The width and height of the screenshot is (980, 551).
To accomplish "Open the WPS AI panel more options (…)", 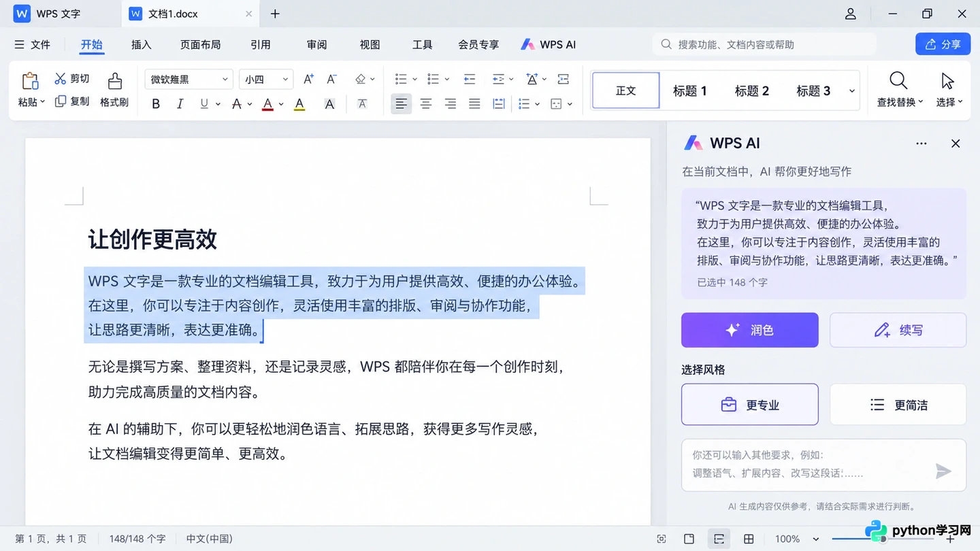I will 921,144.
